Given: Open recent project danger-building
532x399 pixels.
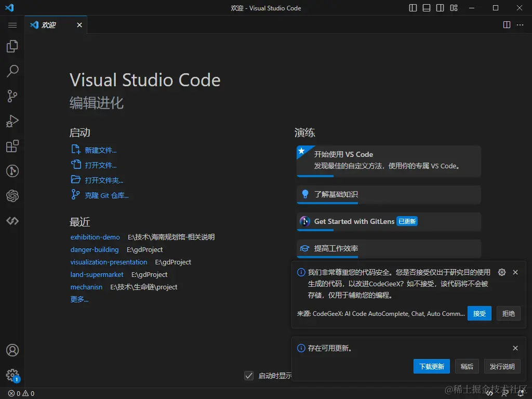Looking at the screenshot, I should coord(95,250).
